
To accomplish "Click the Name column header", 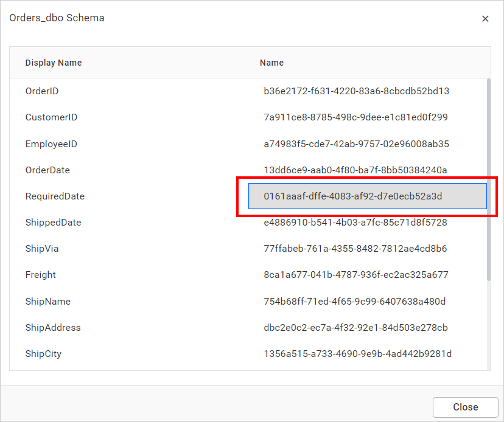I will click(271, 63).
